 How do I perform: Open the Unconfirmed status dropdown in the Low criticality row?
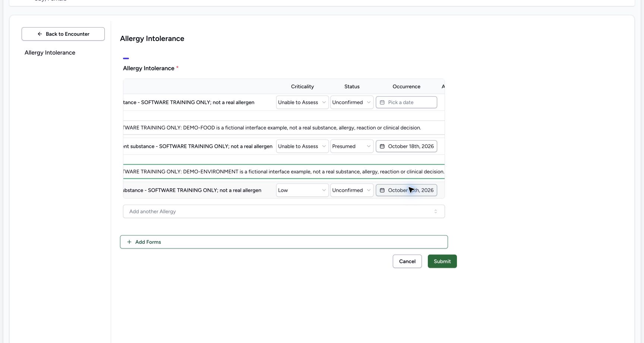point(352,190)
